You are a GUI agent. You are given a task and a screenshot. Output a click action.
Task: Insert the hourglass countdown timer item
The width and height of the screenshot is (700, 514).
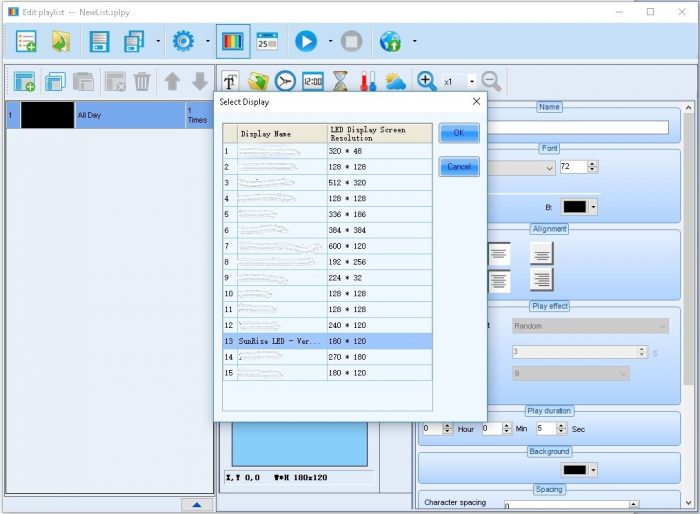341,81
